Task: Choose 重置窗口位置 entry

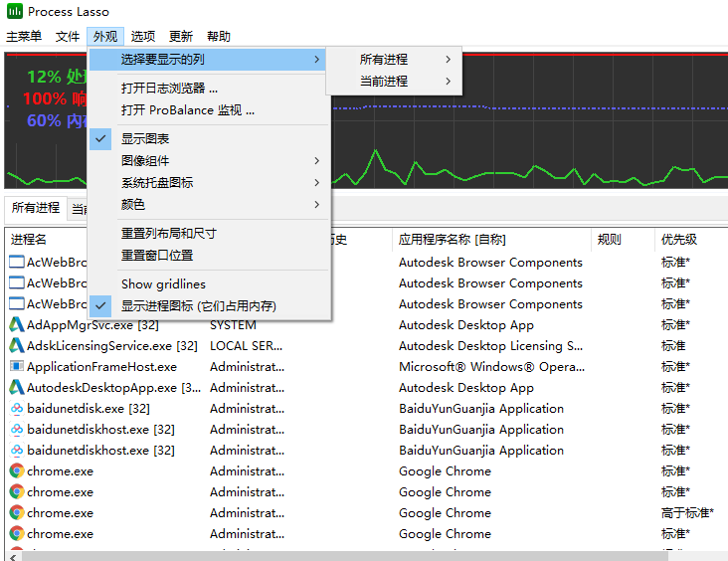Action: coord(209,256)
